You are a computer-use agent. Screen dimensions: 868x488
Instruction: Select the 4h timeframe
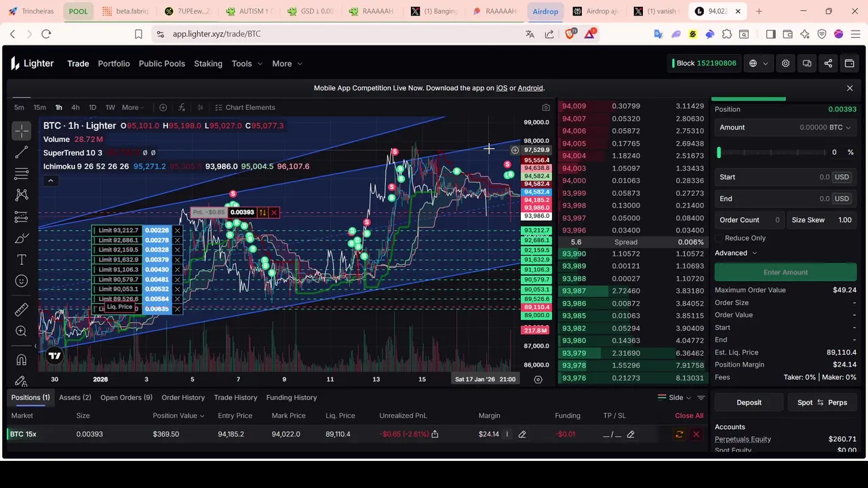[x=75, y=107]
